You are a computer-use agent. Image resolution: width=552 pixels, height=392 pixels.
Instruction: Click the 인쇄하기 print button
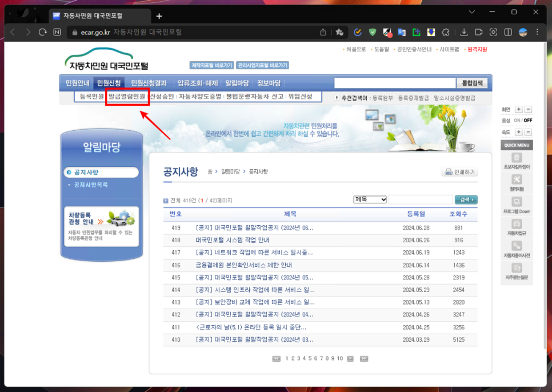point(459,172)
